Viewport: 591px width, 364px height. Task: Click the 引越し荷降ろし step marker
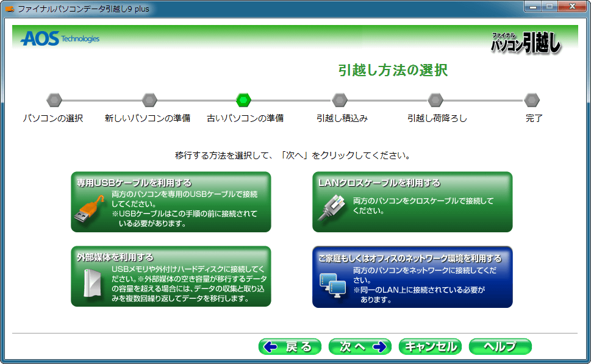coord(435,100)
